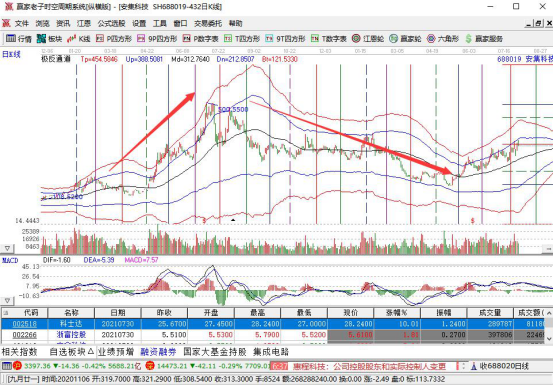Switch to the K线 chart tool
Image resolution: width=554 pixels, height=385 pixels.
pos(79,38)
